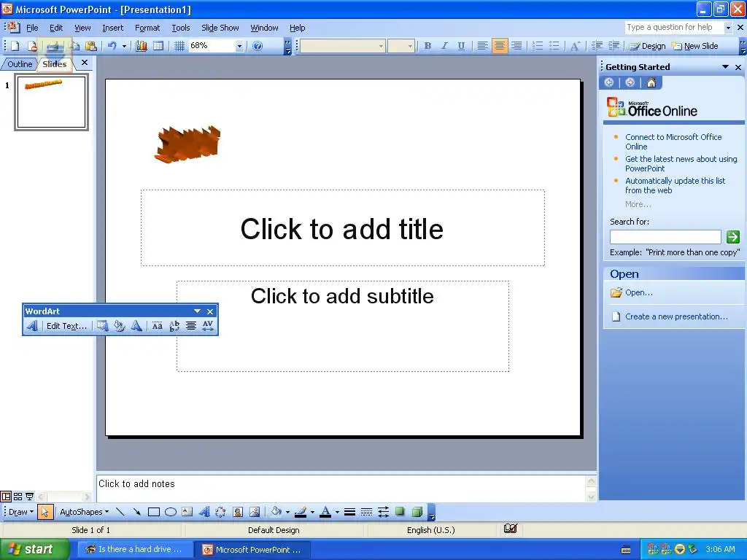Click the Paste clipboard icon
747x560 pixels.
(x=91, y=46)
